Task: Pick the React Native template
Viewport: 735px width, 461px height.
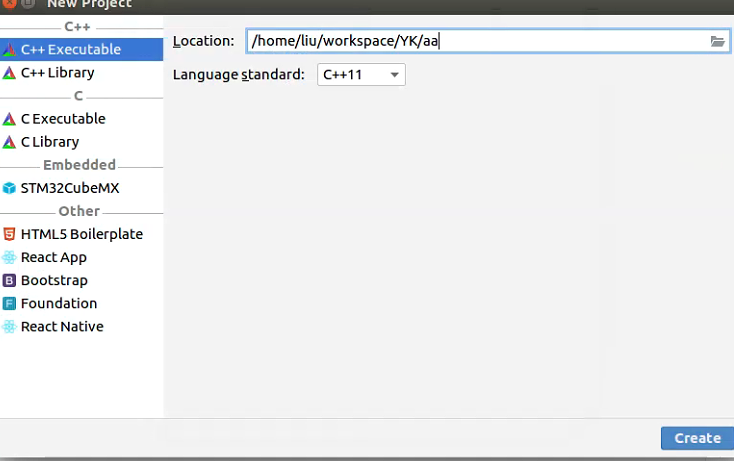Action: click(82, 326)
